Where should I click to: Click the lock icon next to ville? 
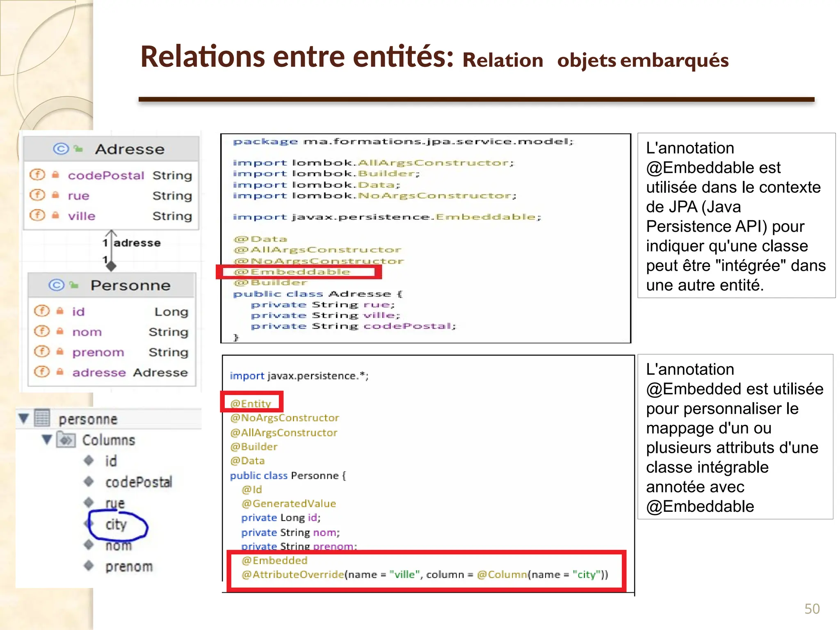(55, 215)
